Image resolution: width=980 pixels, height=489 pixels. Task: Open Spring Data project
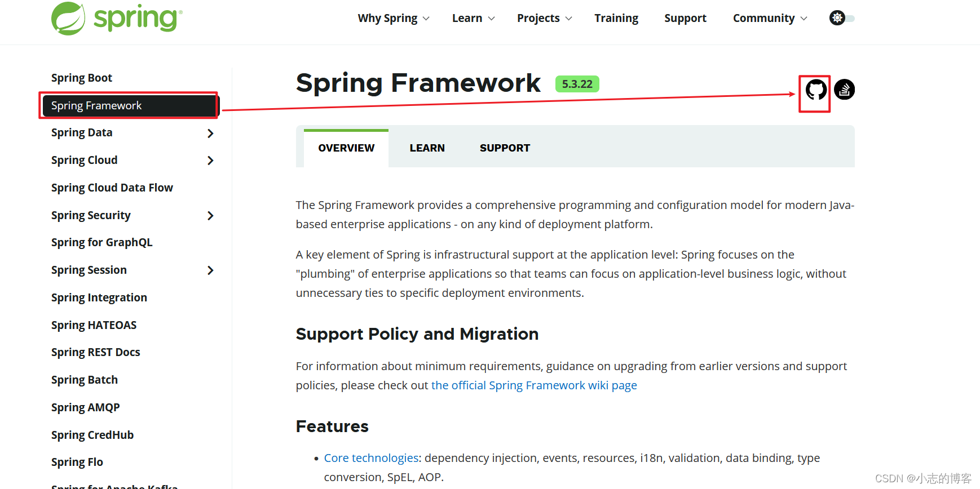[x=82, y=133]
